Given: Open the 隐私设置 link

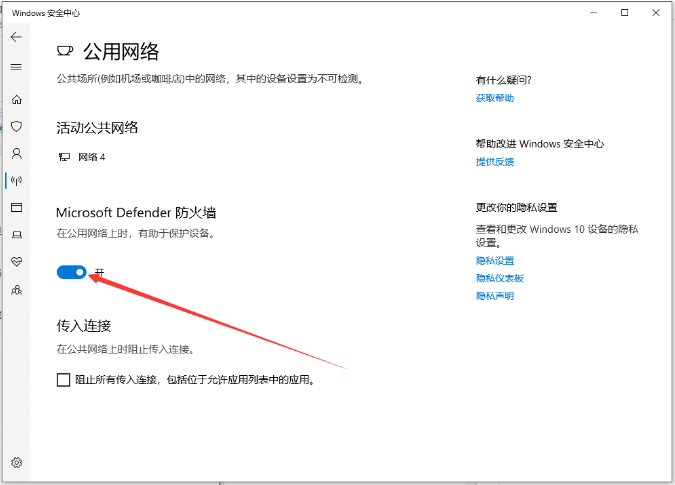Looking at the screenshot, I should coord(495,260).
